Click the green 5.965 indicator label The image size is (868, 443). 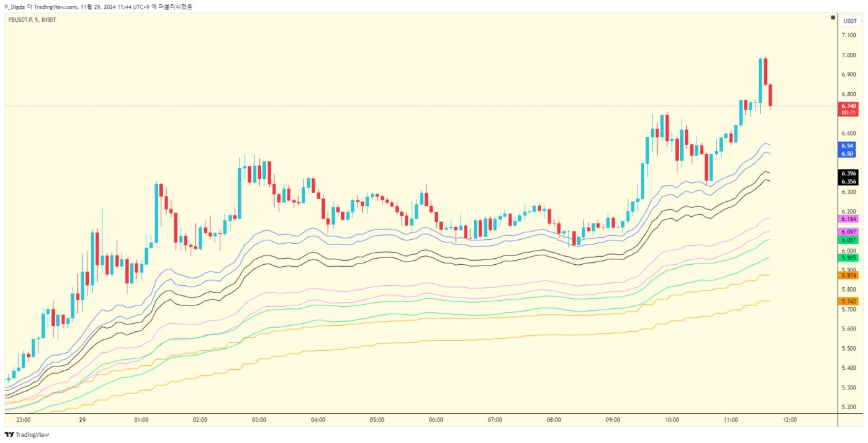(x=849, y=258)
